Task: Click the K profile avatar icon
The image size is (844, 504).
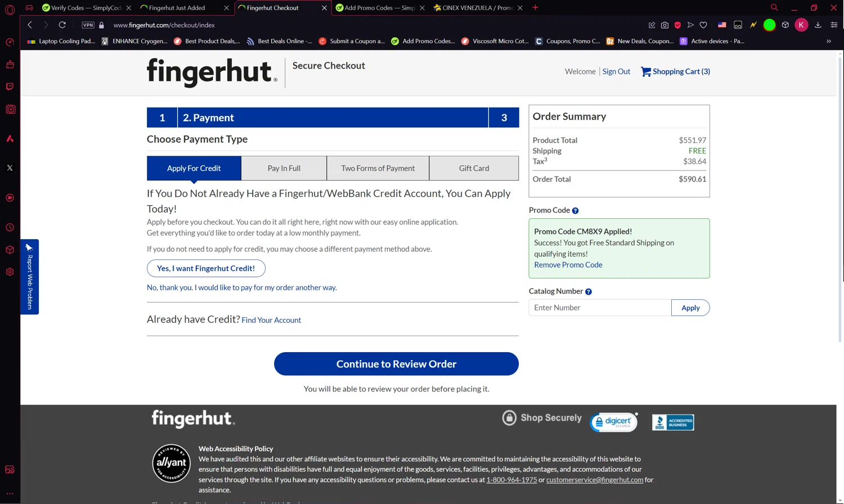Action: (801, 25)
